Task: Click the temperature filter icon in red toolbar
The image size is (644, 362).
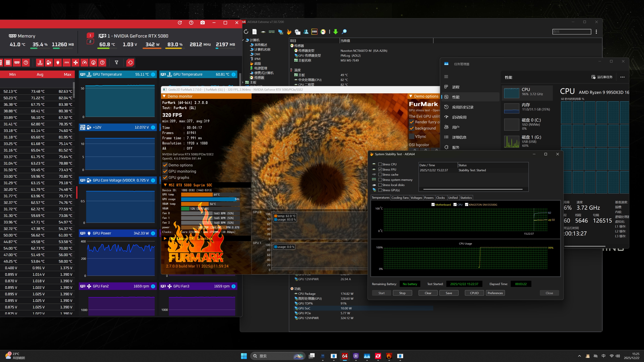Action: pyautogui.click(x=40, y=63)
